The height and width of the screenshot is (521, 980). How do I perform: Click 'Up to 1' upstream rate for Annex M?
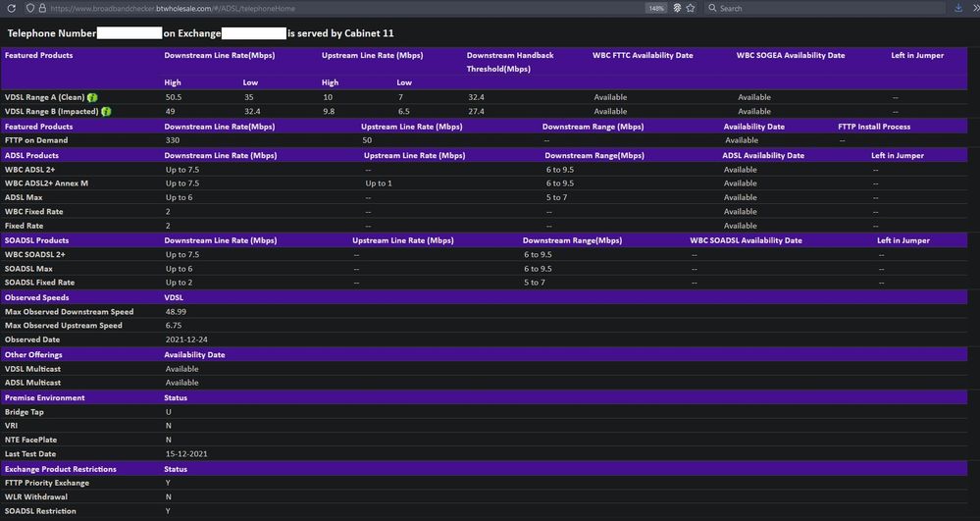coord(379,183)
